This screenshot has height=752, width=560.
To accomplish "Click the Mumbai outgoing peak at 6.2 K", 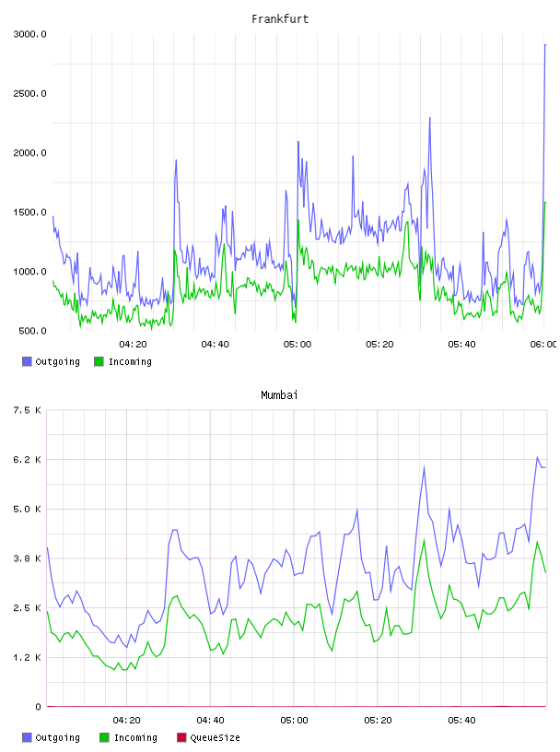I will [538, 457].
